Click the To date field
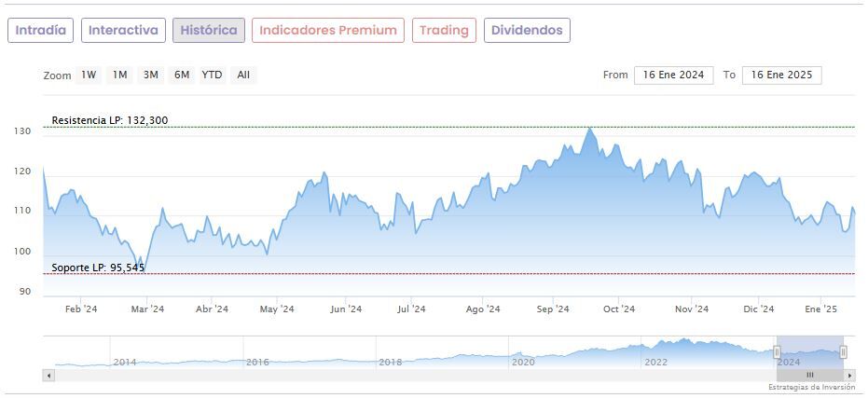 coord(781,75)
